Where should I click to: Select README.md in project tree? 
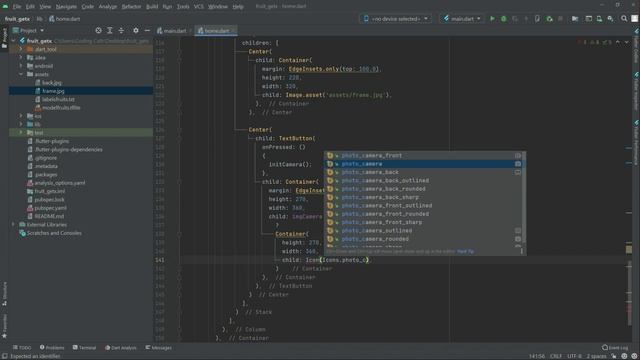coord(49,216)
